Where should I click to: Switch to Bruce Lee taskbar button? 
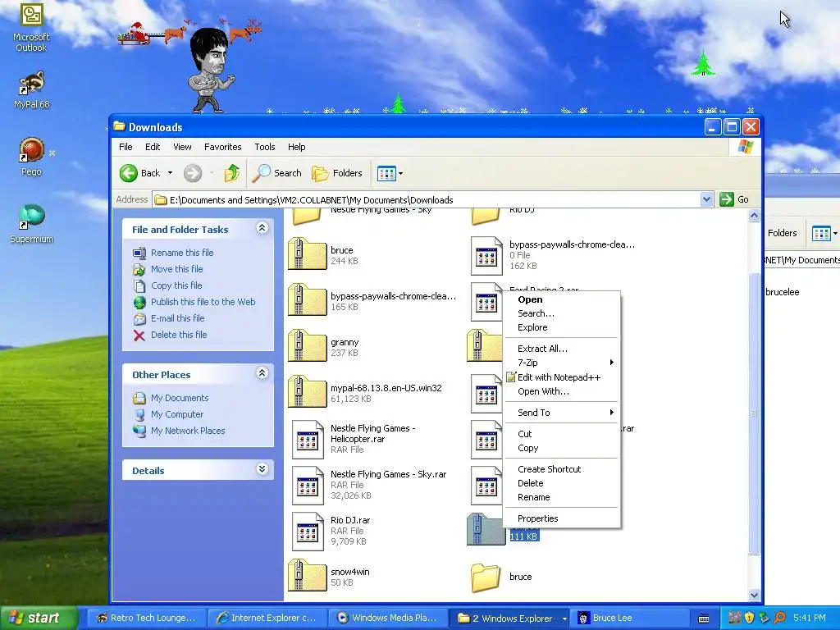(x=628, y=619)
